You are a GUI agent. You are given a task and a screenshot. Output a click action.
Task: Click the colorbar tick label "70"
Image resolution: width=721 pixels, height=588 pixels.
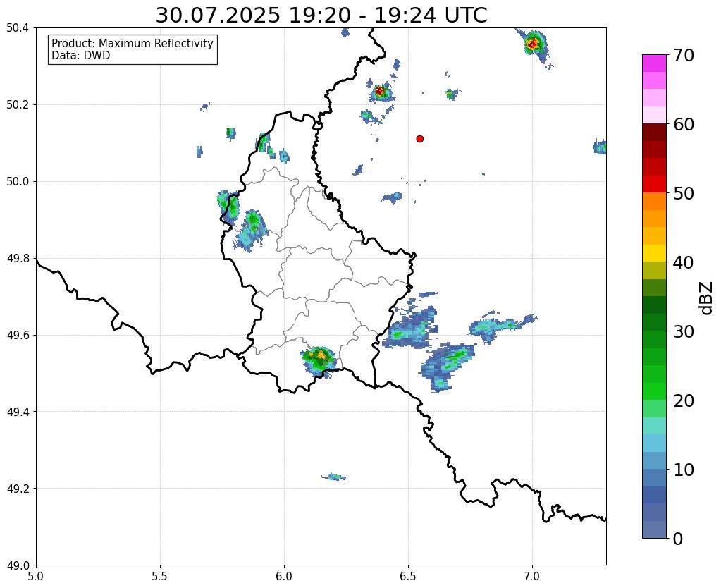682,55
